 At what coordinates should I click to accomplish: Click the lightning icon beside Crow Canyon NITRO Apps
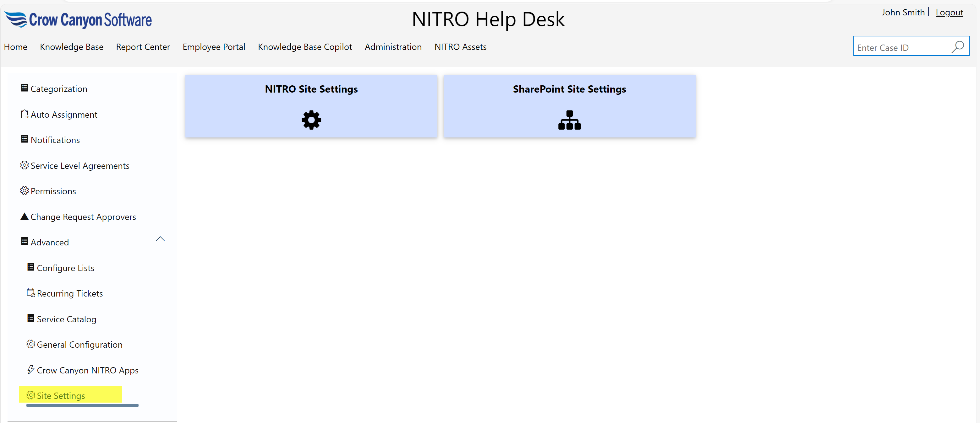point(31,369)
